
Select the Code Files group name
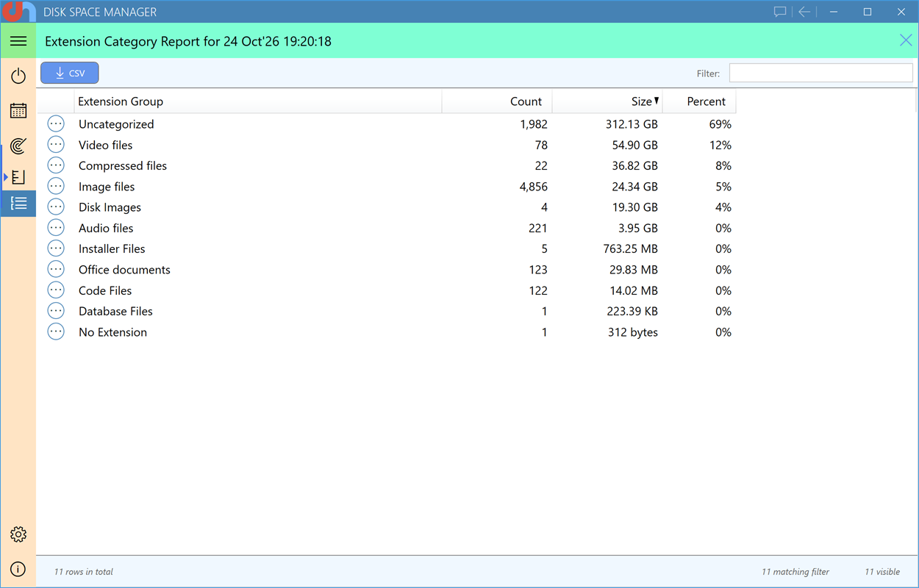(x=105, y=290)
